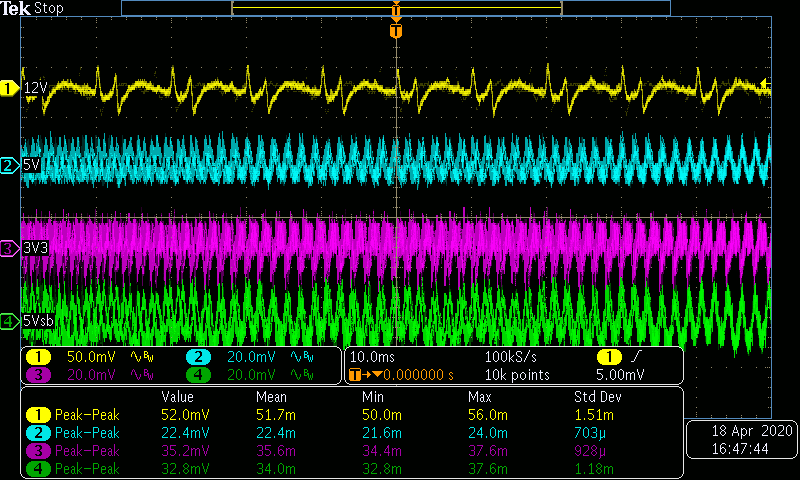800x480 pixels.
Task: Select the 10k points record length readout
Action: [517, 374]
